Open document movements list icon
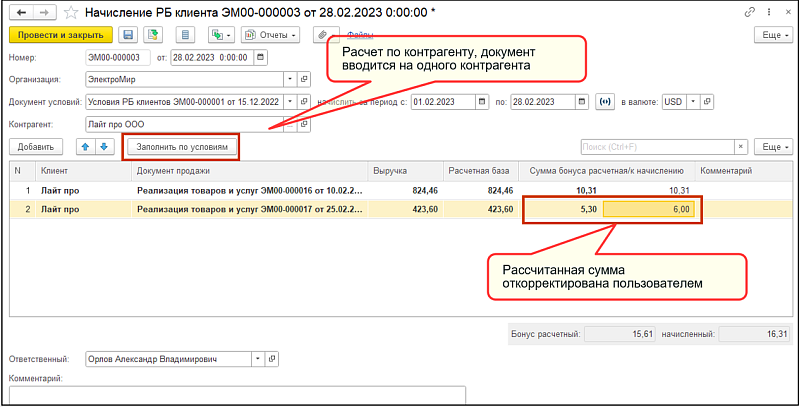Viewport: 799px width, 407px height. click(x=185, y=35)
